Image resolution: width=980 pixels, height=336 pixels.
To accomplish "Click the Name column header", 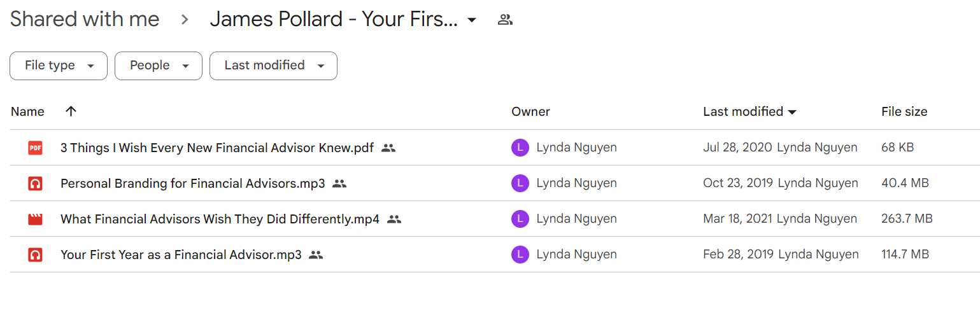I will [x=27, y=111].
